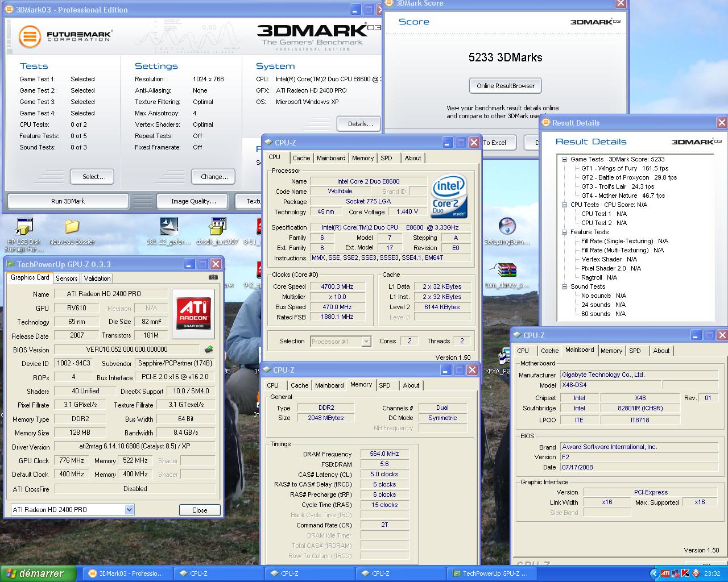The height and width of the screenshot is (582, 728).
Task: Click the Run 3DMark button
Action: click(68, 201)
